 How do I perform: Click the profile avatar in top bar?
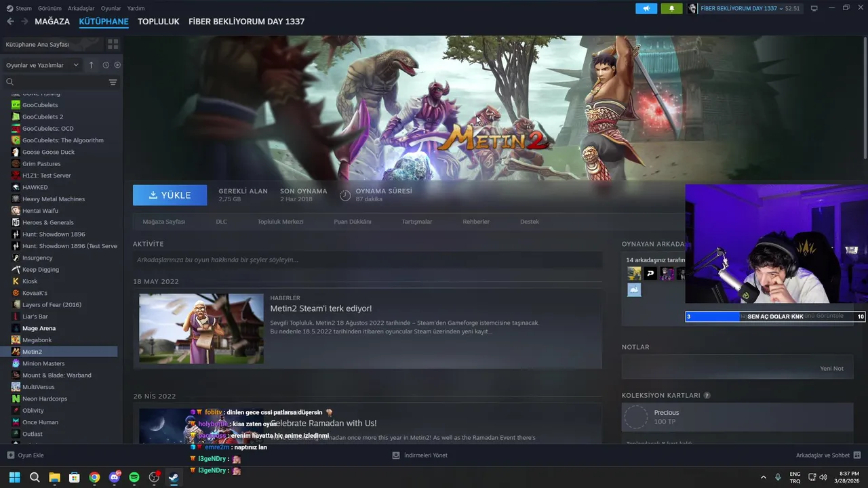[692, 8]
